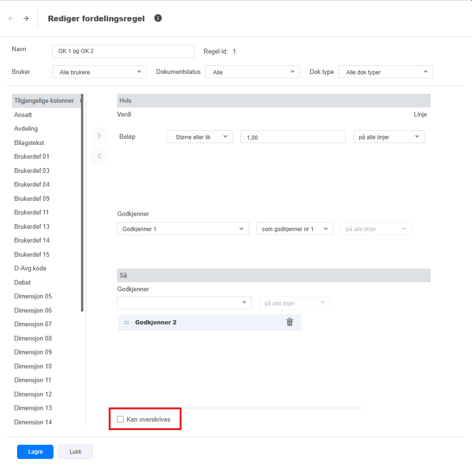This screenshot has width=472, height=476.
Task: Tick the Kan overskrives checkbox
Action: (x=120, y=419)
